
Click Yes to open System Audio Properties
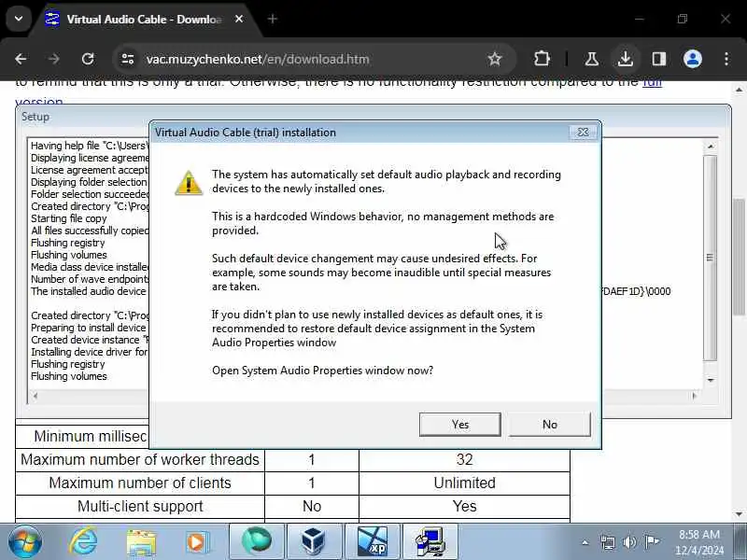tap(459, 425)
